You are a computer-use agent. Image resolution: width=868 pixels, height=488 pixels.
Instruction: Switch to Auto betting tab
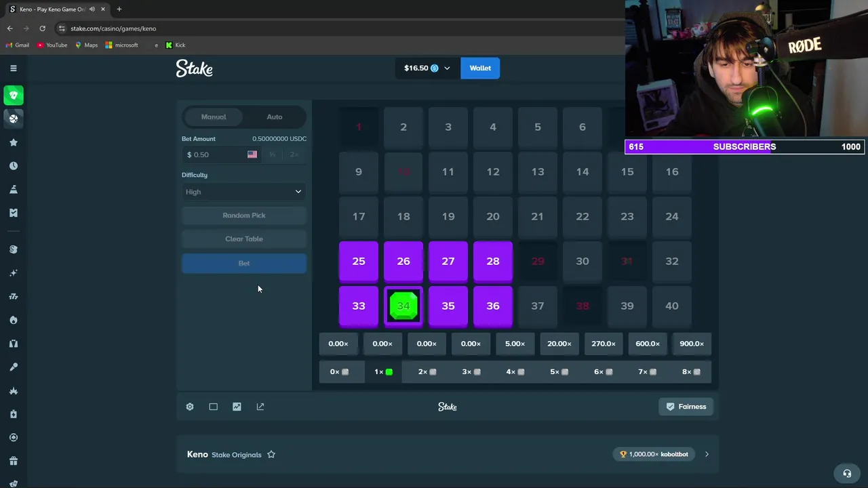point(275,117)
